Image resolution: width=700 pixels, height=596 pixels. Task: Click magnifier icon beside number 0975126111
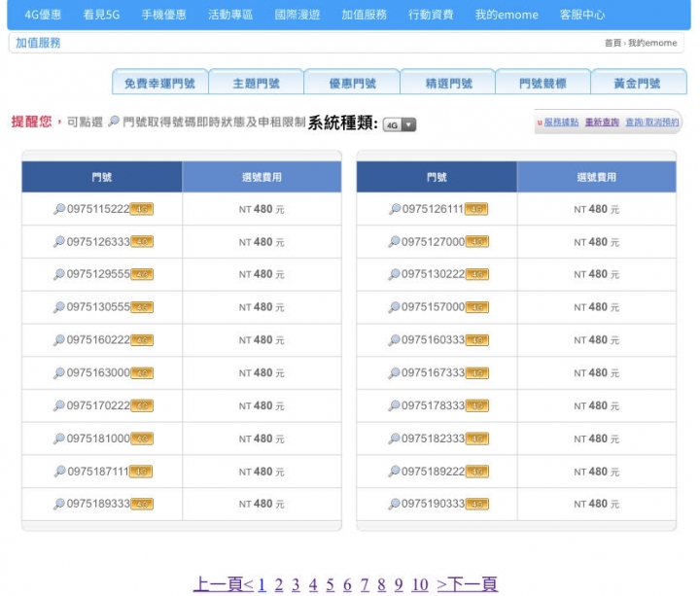395,209
